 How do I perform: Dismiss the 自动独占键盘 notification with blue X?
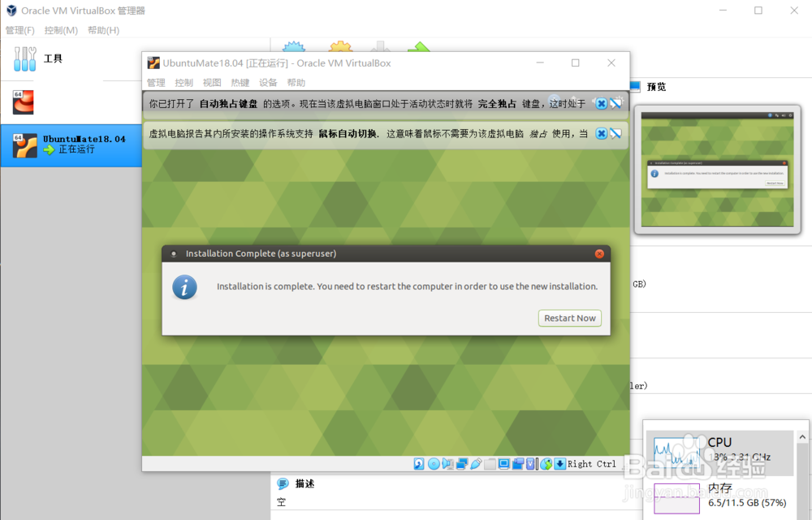pos(601,103)
